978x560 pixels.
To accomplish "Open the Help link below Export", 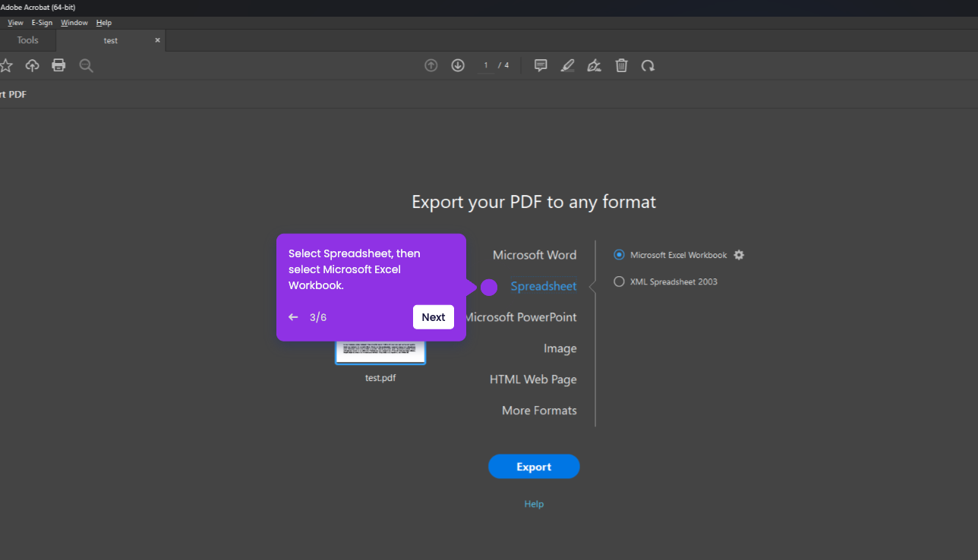I will [534, 504].
